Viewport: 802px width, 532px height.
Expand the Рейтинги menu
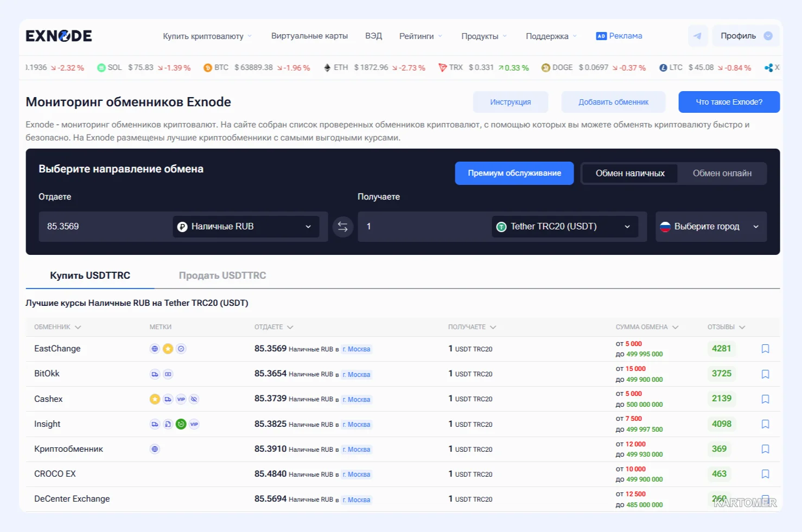pyautogui.click(x=421, y=36)
